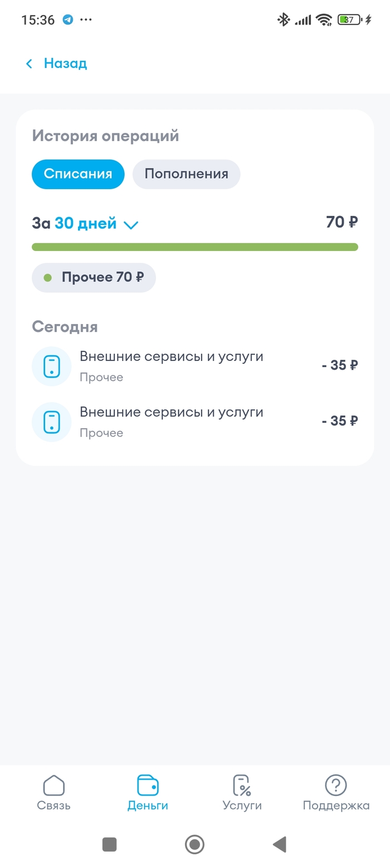390x868 pixels.
Task: Toggle the Прочее 70 ₽ category chip
Action: point(94,277)
